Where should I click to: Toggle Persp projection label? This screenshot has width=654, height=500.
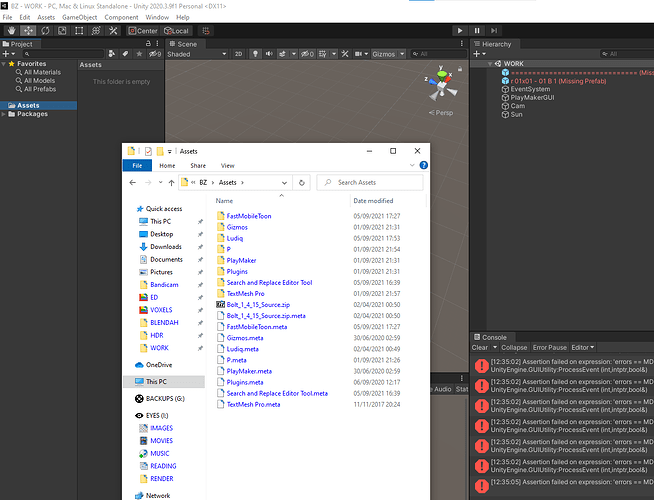(x=441, y=113)
